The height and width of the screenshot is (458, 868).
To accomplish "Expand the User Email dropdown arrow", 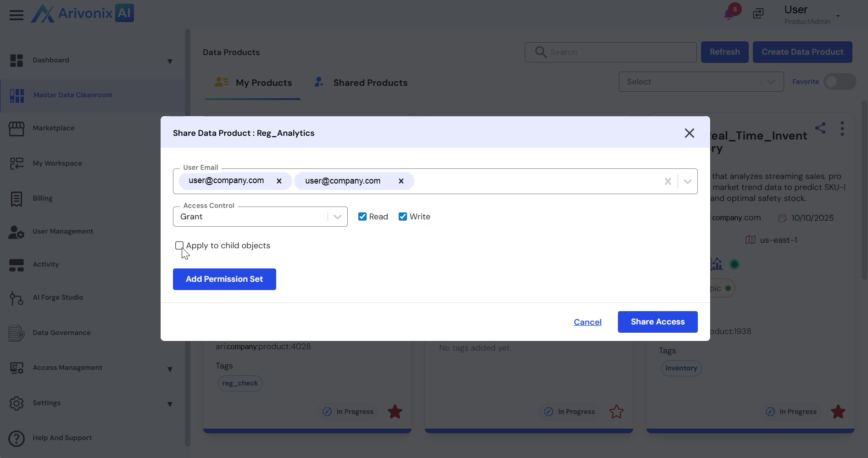I will [x=687, y=182].
